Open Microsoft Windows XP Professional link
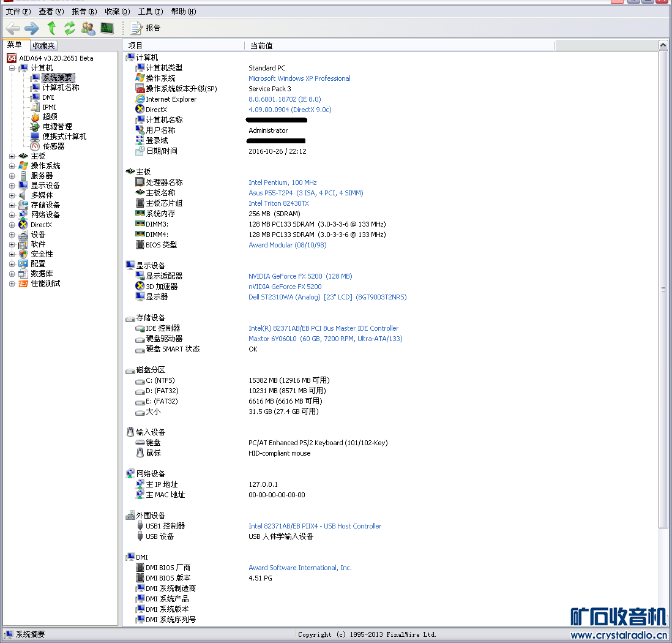 pos(299,78)
